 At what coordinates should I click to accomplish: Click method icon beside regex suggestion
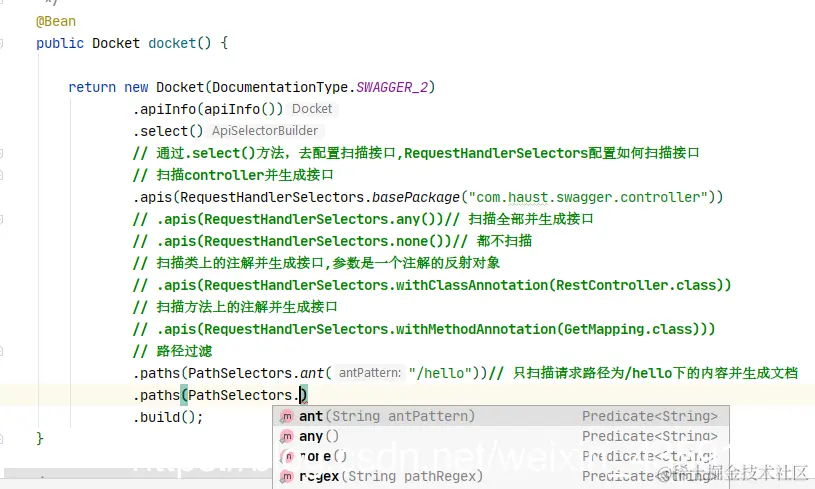(287, 476)
